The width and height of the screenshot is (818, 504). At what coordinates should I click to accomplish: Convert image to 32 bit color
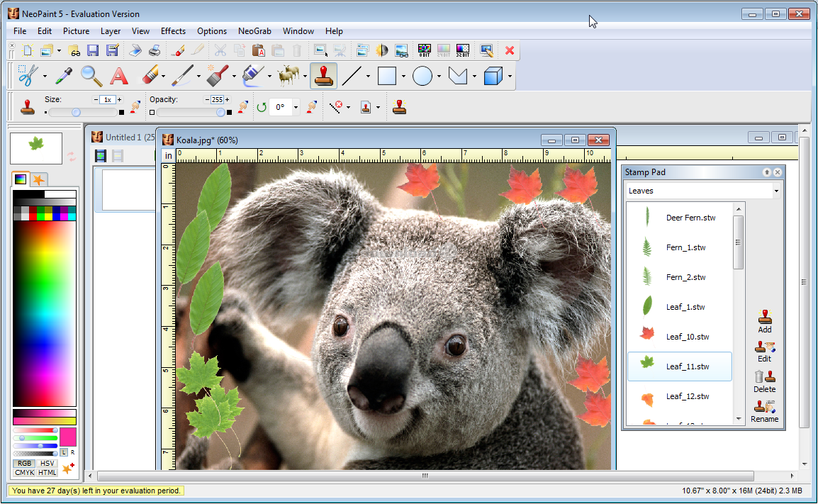coord(463,50)
